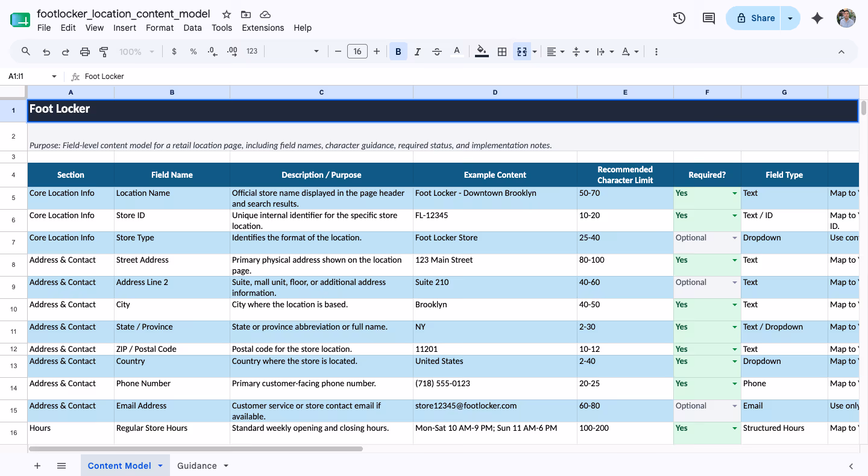This screenshot has width=868, height=476.
Task: Increase font size with plus button
Action: (x=377, y=52)
